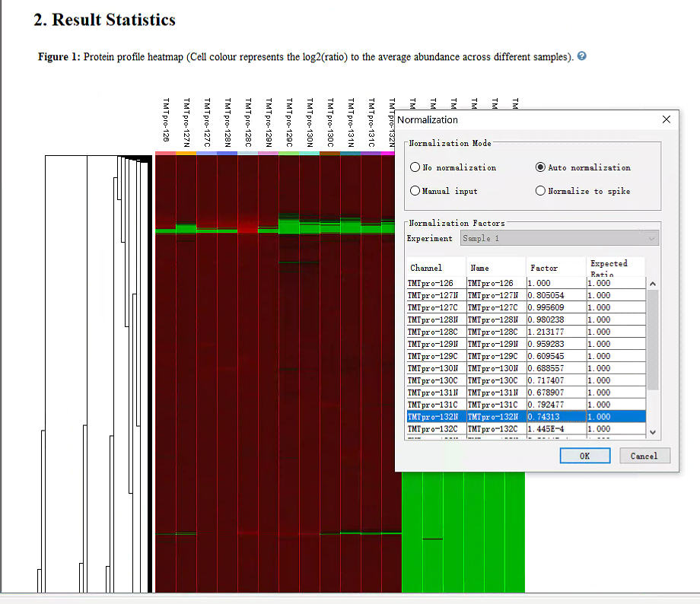Open the Experiment dropdown showing Sample 1
Viewport: 700px width, 604px height.
(x=559, y=238)
